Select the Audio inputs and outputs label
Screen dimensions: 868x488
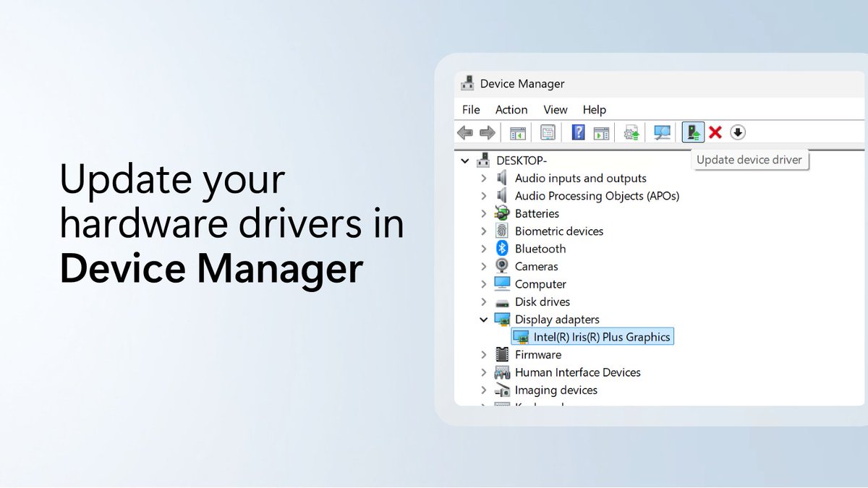[581, 178]
